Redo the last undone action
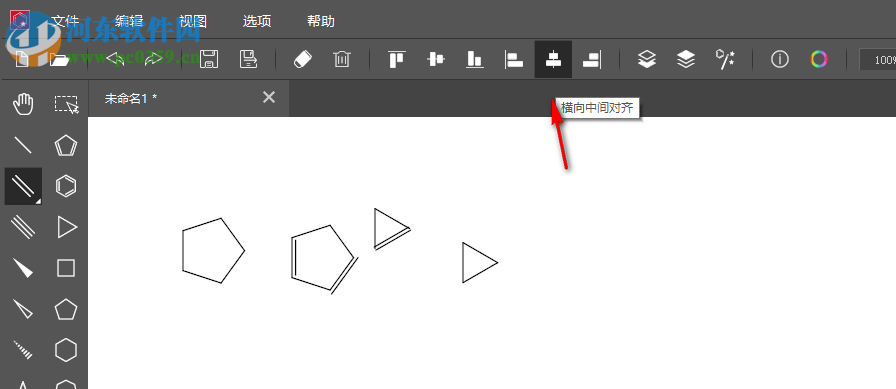Screen dimensions: 896x389 click(154, 59)
